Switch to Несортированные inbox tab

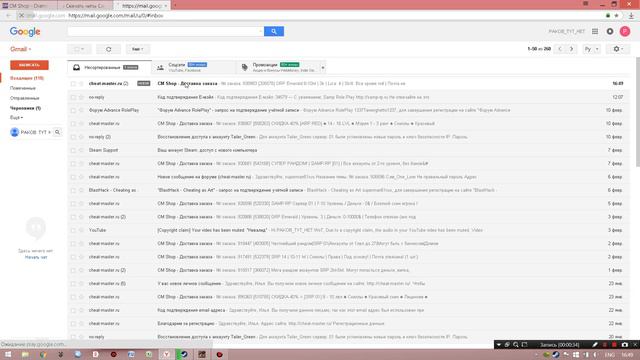point(109,67)
